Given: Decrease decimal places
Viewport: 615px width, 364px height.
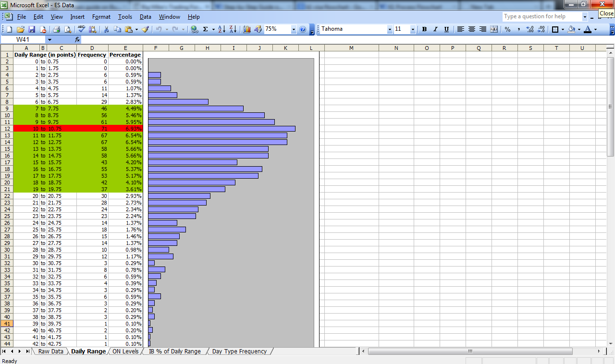Looking at the screenshot, I should point(541,29).
